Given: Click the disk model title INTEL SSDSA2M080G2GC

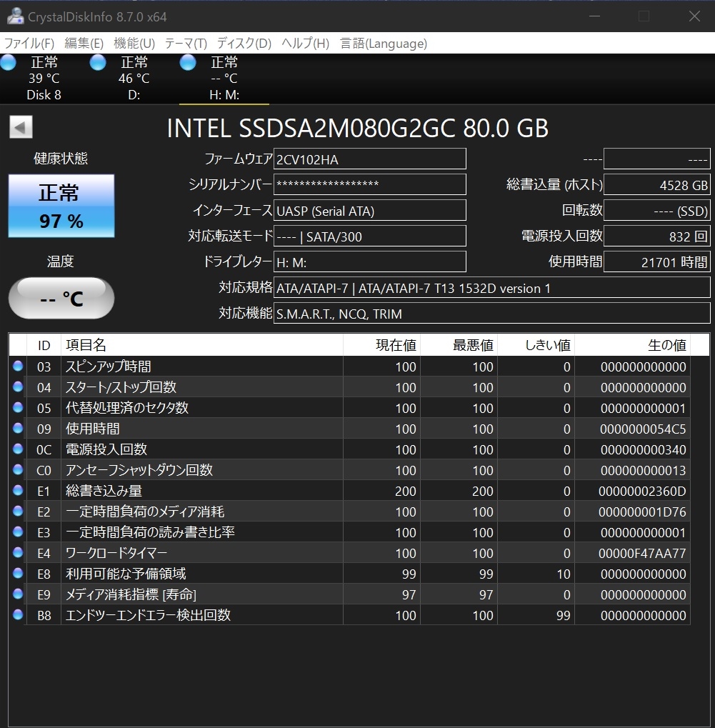Looking at the screenshot, I should [357, 128].
